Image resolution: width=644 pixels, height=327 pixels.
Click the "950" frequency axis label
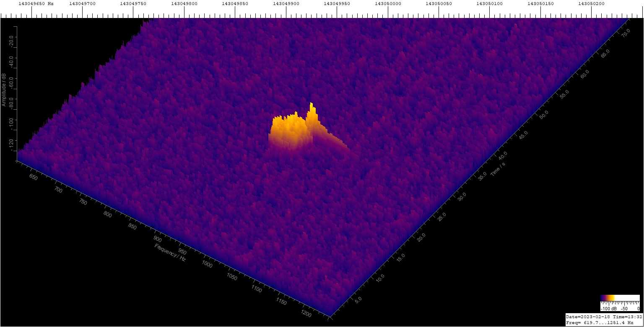182,251
